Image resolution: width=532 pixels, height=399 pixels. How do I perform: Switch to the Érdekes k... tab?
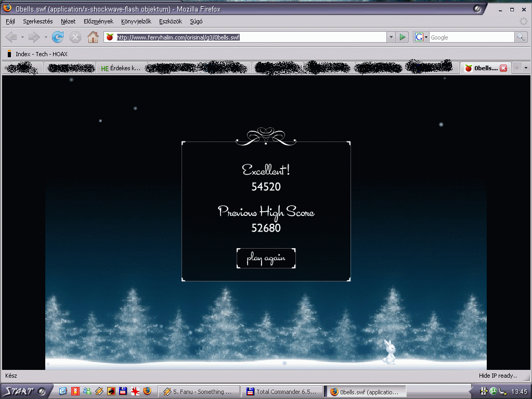click(121, 68)
